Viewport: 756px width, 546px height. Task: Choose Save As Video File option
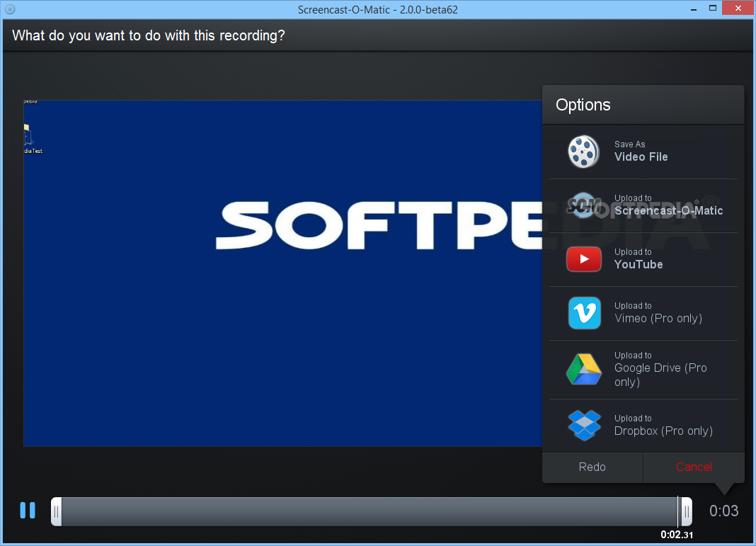[x=643, y=152]
